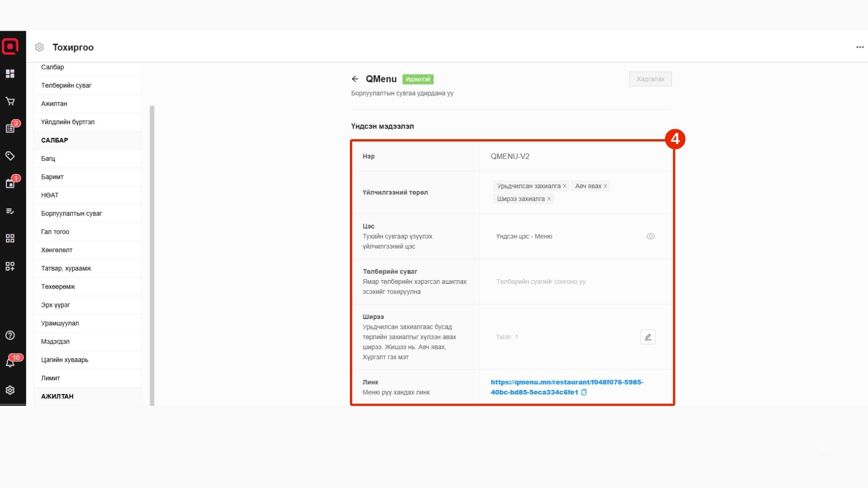
Task: Edit the Table: 1 setting with pencil icon
Action: coord(647,337)
